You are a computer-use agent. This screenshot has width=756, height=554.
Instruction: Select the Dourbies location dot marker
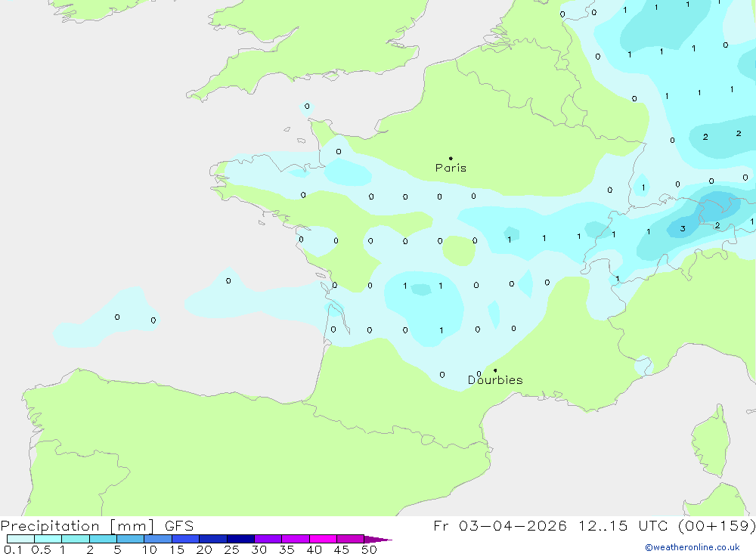(495, 370)
